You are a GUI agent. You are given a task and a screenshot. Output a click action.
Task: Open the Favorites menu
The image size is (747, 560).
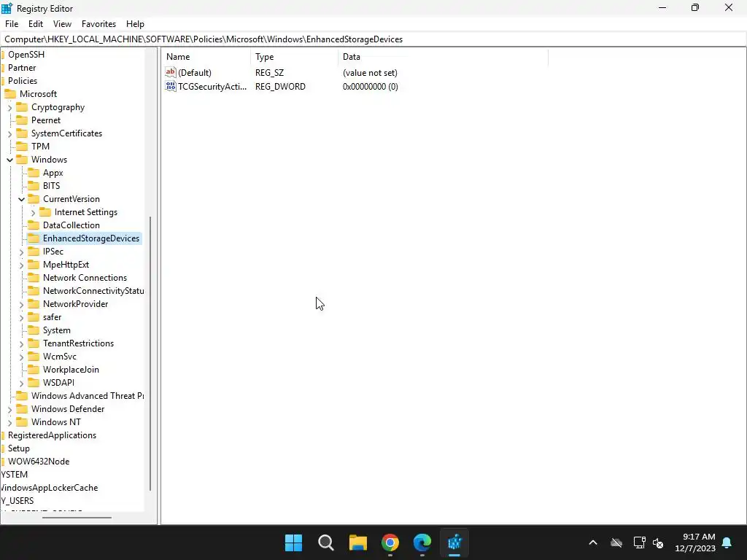(98, 24)
